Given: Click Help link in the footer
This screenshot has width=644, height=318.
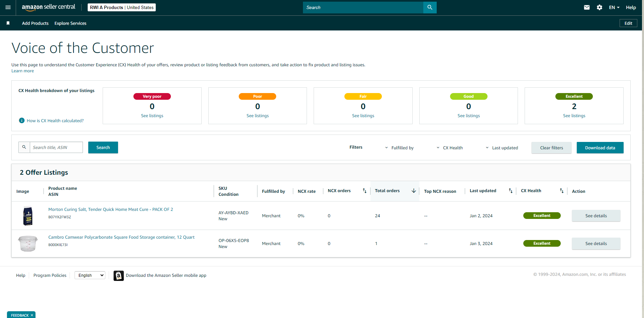Looking at the screenshot, I should (x=20, y=275).
